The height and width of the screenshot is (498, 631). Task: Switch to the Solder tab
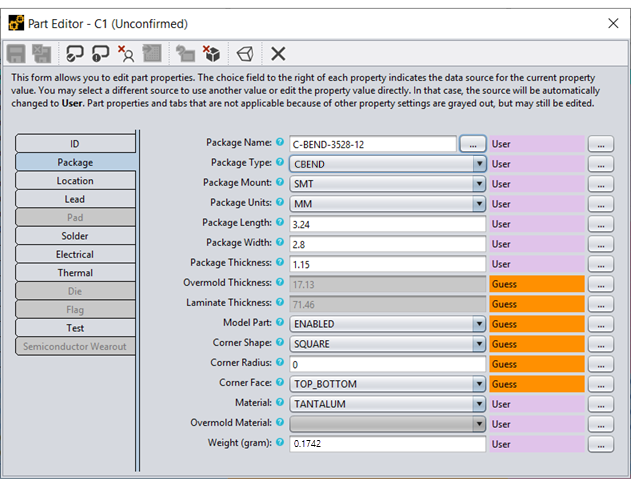tap(75, 236)
